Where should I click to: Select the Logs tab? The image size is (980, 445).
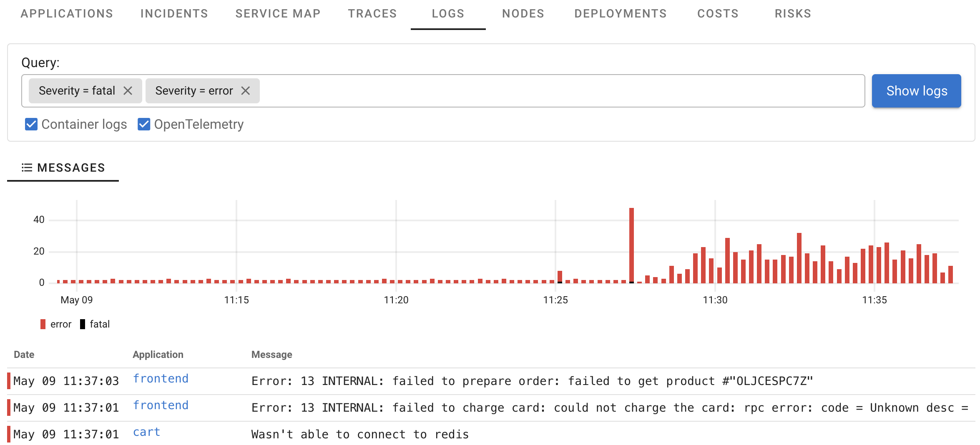448,14
